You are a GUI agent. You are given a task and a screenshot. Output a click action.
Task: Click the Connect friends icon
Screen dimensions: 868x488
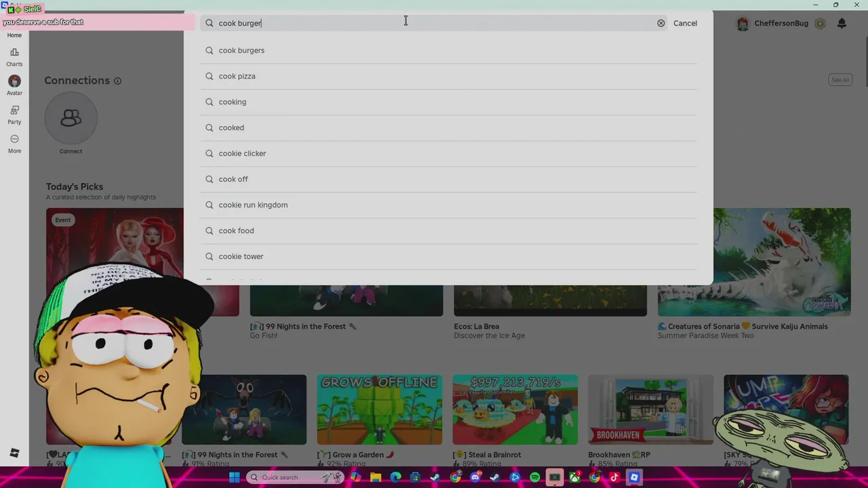pos(71,119)
